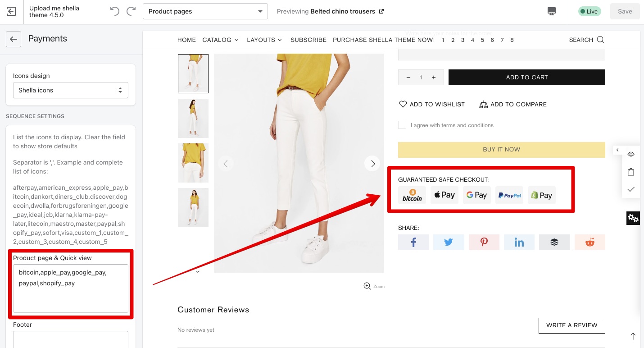The height and width of the screenshot is (348, 644).
Task: Click the quantity value field
Action: pos(421,78)
